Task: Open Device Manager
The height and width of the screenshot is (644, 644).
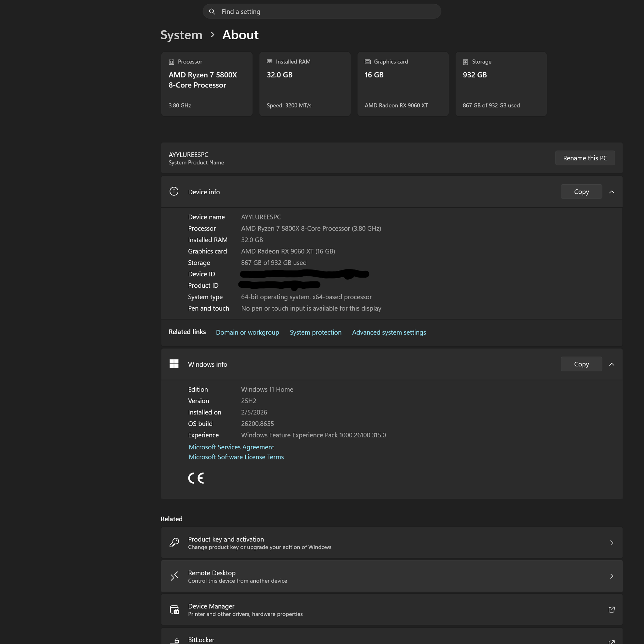Action: point(392,609)
